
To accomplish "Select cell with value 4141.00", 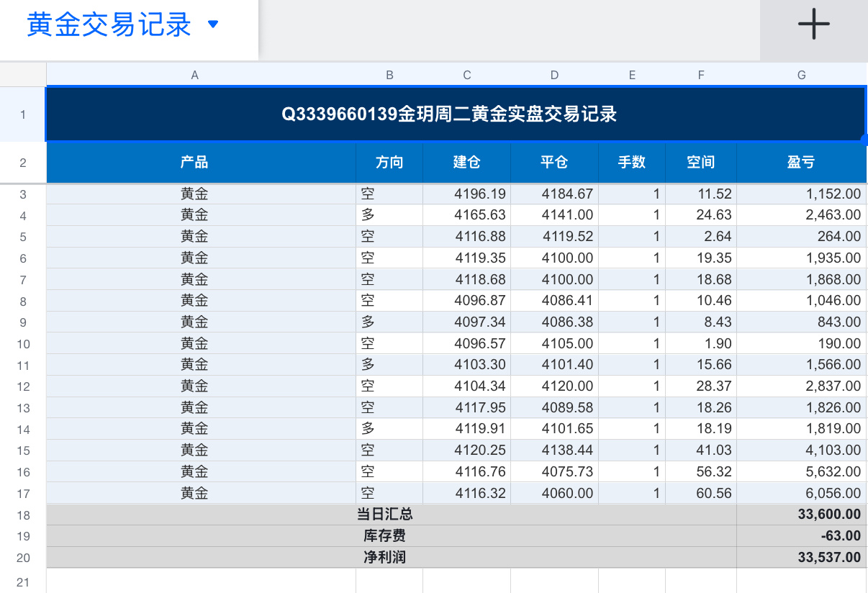I will [554, 214].
